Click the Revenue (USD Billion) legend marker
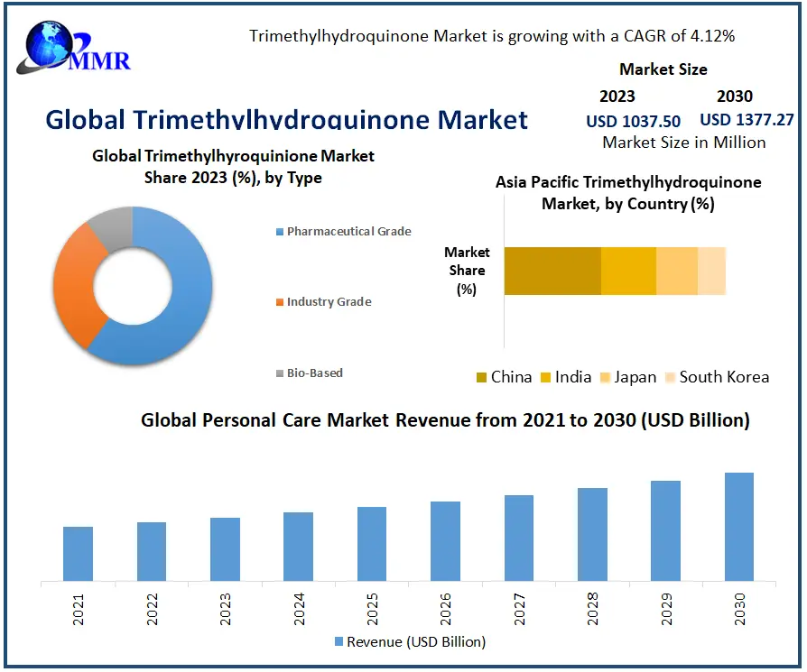The height and width of the screenshot is (672, 807). pyautogui.click(x=339, y=641)
